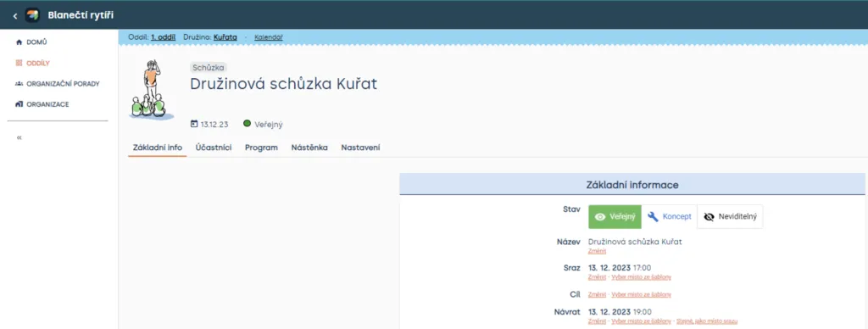The image size is (868, 329).
Task: Open Organizační porady via the people icon
Action: 19,84
